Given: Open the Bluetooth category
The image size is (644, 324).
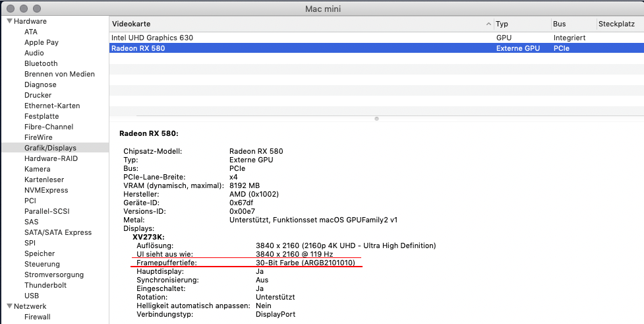Looking at the screenshot, I should [41, 63].
